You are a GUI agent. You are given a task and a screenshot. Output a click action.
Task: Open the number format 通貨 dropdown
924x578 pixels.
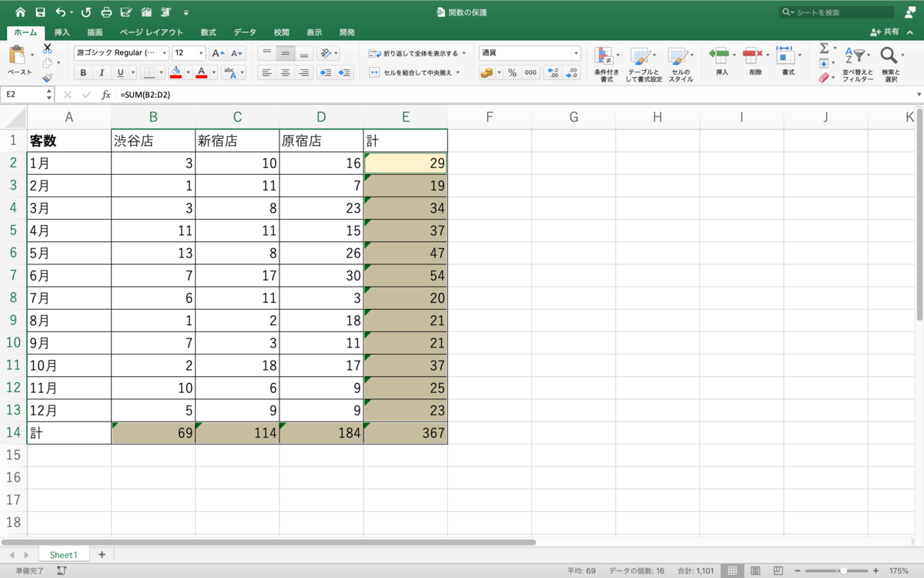pos(576,53)
